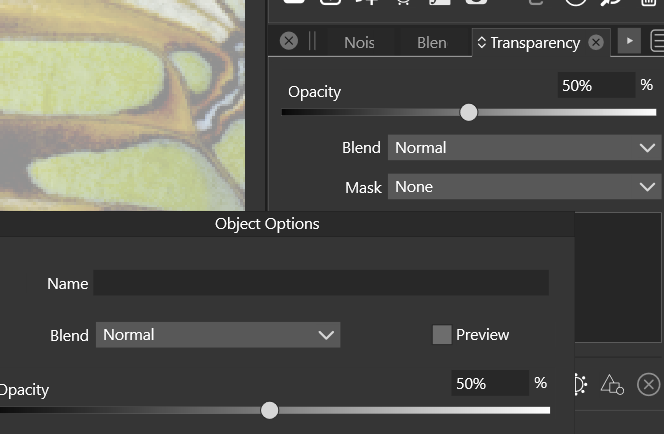Expand the Mask dropdown set to None
Viewport: 664px width, 434px height.
(524, 187)
